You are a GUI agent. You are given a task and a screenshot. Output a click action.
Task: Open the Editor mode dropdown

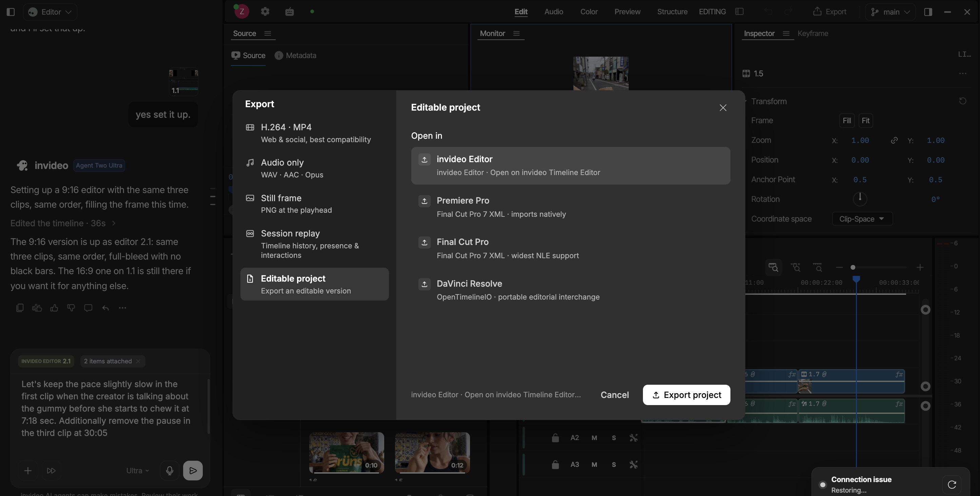pyautogui.click(x=50, y=12)
